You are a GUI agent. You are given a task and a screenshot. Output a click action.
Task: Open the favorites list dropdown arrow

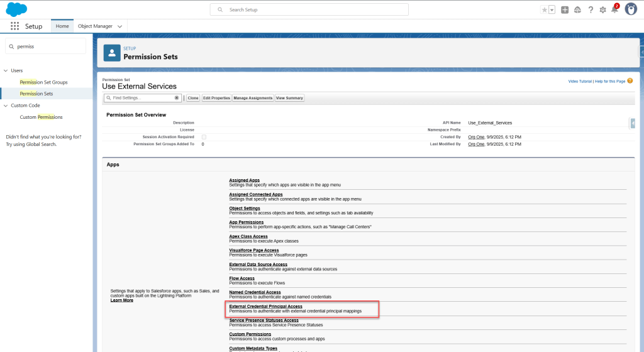click(552, 10)
